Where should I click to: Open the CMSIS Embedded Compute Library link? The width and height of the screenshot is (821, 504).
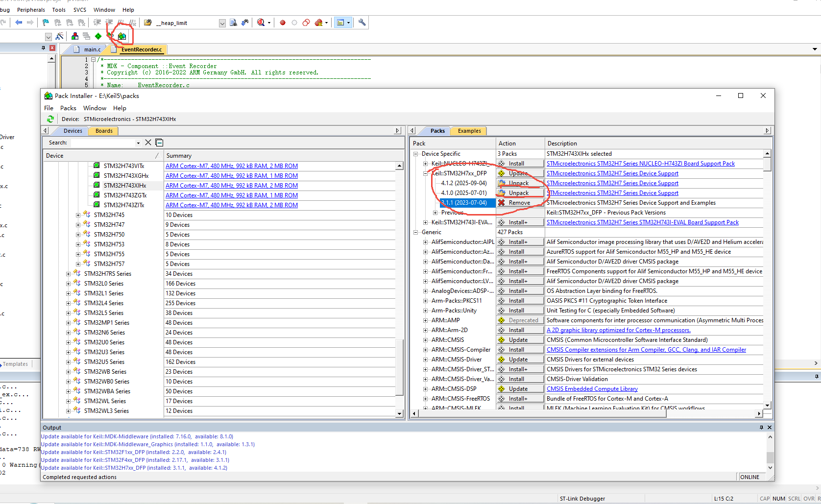(x=592, y=389)
